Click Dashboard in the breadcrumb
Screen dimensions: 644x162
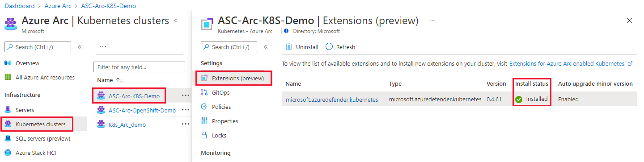[x=19, y=6]
